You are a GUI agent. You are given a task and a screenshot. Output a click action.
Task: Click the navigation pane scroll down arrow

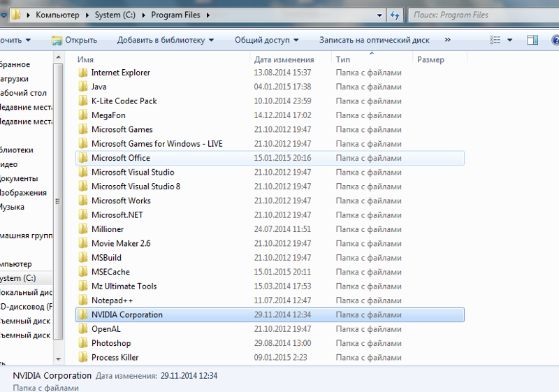point(59,359)
